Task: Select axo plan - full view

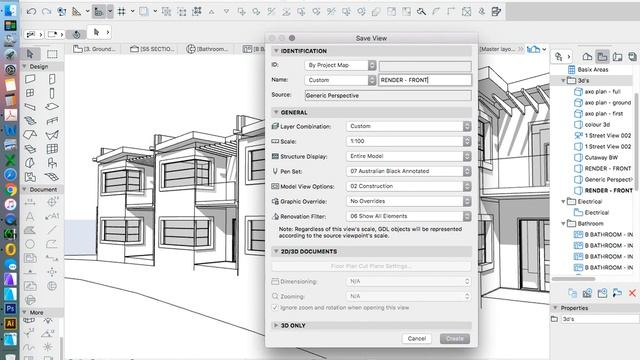Action: (602, 91)
